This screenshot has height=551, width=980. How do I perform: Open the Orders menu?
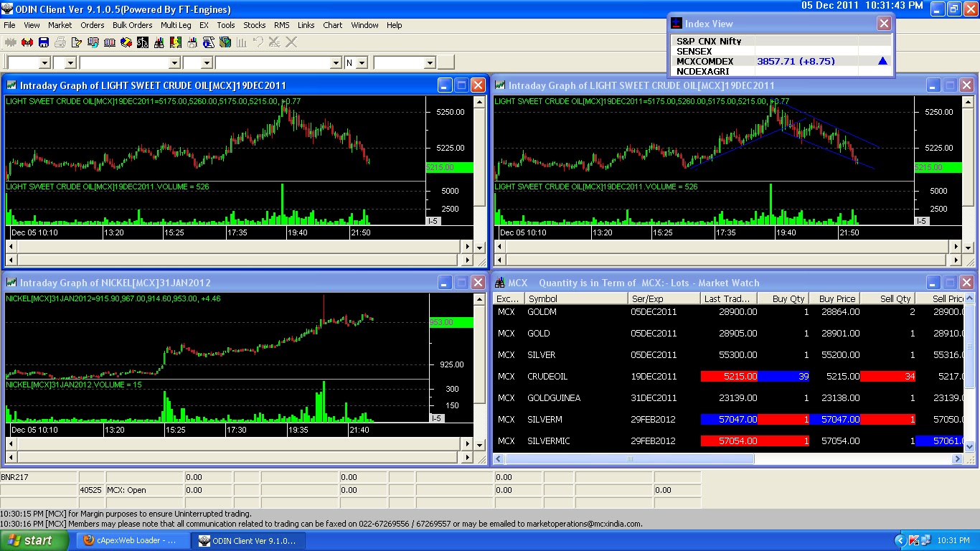pos(93,25)
